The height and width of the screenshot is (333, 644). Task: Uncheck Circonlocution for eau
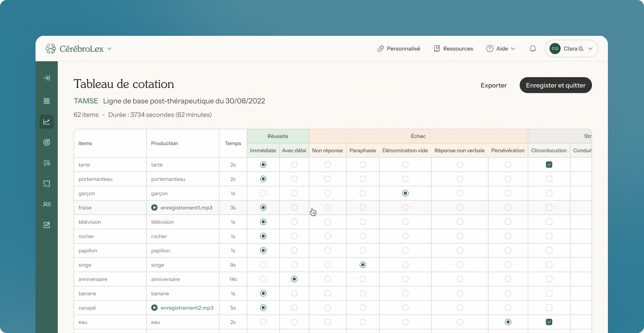(549, 322)
